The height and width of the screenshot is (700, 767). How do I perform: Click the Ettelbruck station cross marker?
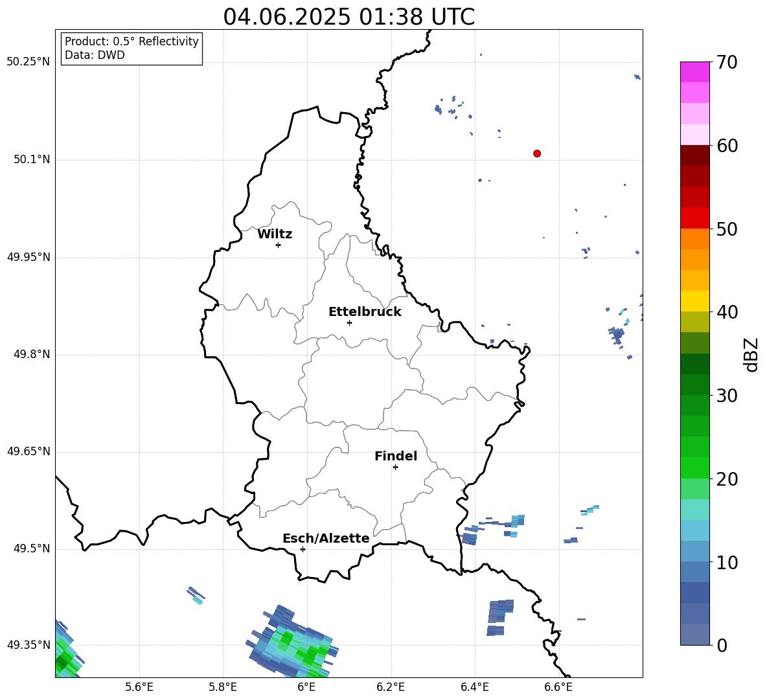pos(349,322)
